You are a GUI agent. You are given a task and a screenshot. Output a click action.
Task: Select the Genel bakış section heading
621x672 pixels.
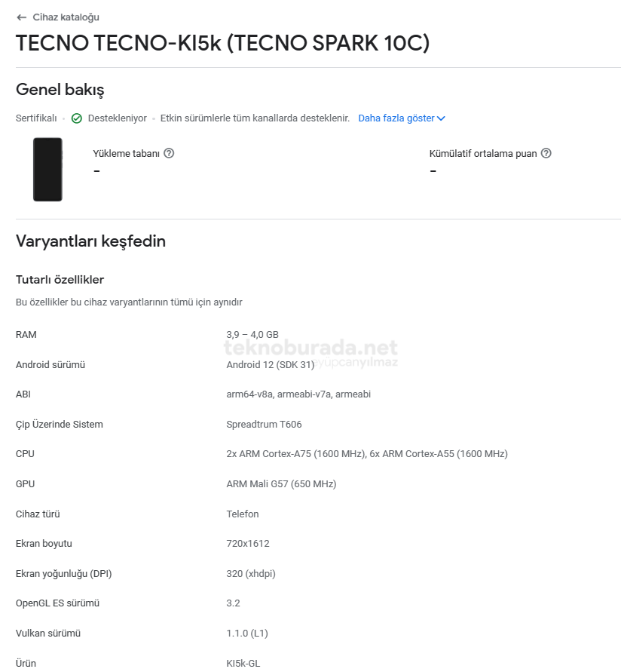(60, 90)
